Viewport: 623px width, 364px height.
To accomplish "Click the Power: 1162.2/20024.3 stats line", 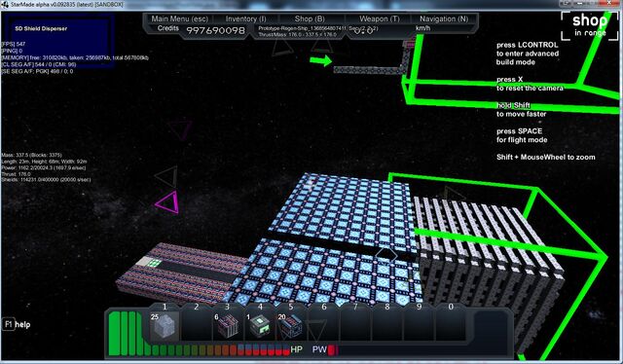I will coord(44,167).
